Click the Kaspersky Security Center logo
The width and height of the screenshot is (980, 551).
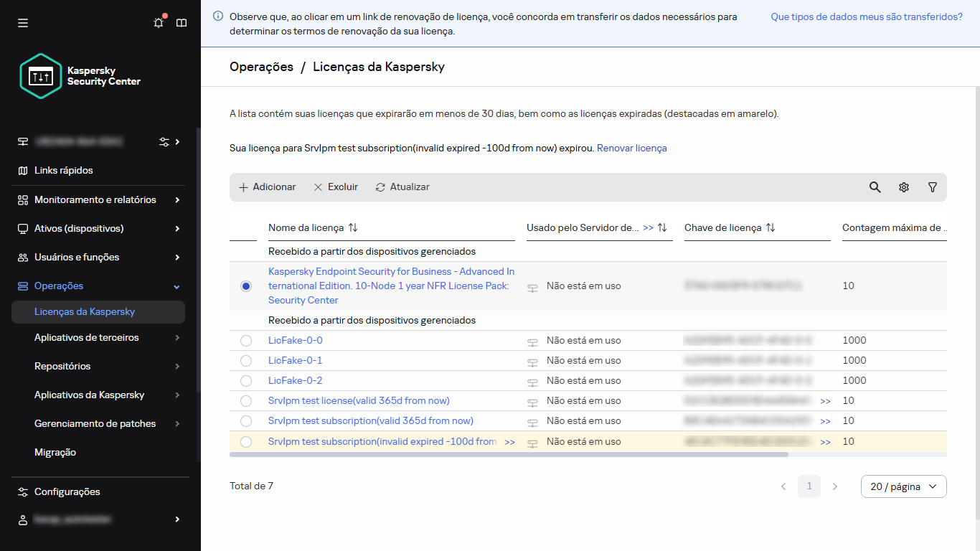(80, 76)
